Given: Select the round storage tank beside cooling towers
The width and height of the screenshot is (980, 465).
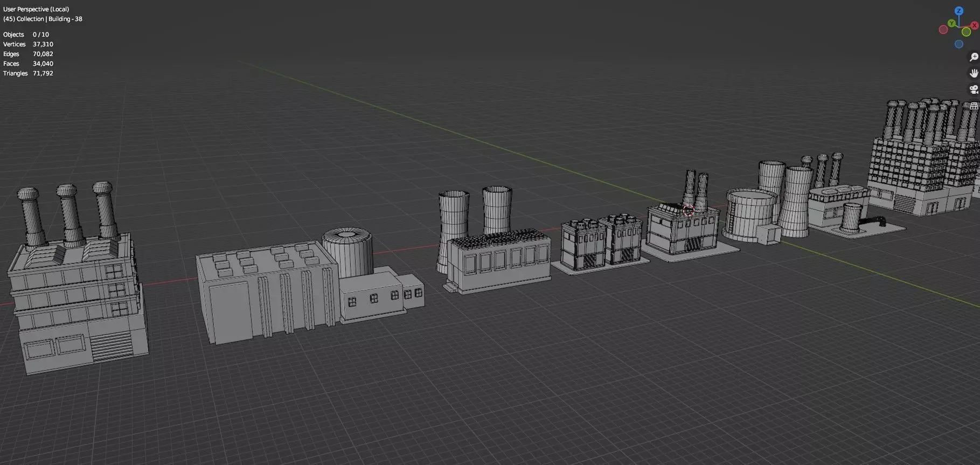Looking at the screenshot, I should click(x=752, y=216).
